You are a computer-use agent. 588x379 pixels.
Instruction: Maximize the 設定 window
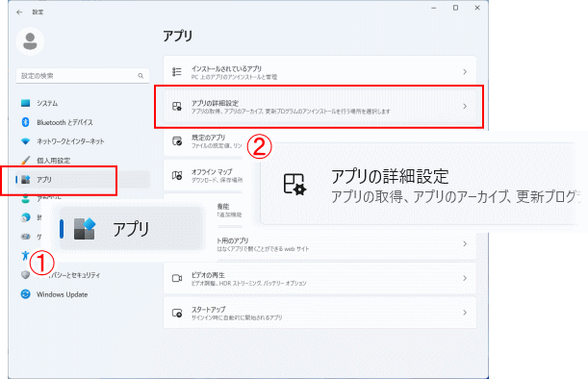pyautogui.click(x=455, y=8)
